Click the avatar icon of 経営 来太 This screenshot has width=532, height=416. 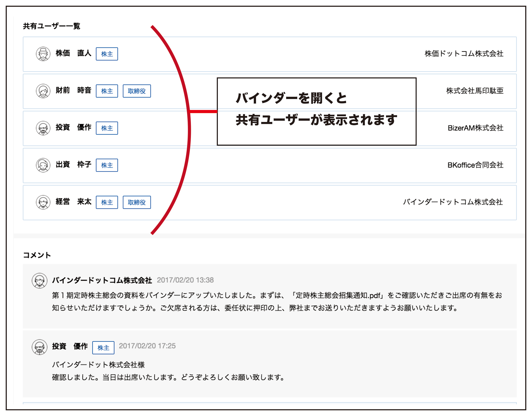tap(43, 202)
